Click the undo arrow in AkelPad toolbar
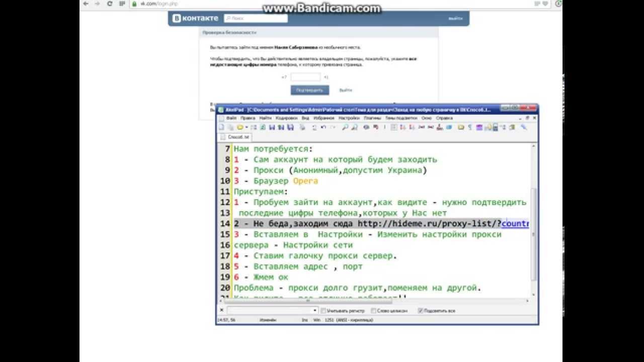This screenshot has height=362, width=644. click(x=323, y=128)
